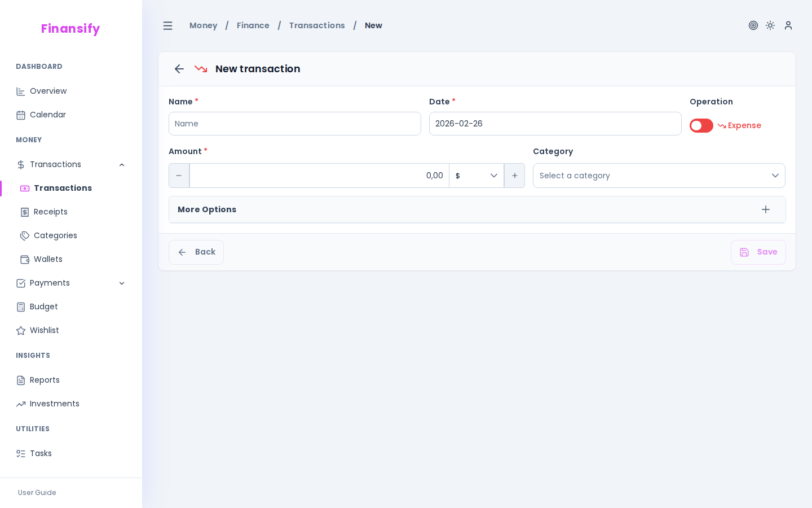This screenshot has width=812, height=508.
Task: Open the Receipts section in sidebar
Action: point(50,212)
